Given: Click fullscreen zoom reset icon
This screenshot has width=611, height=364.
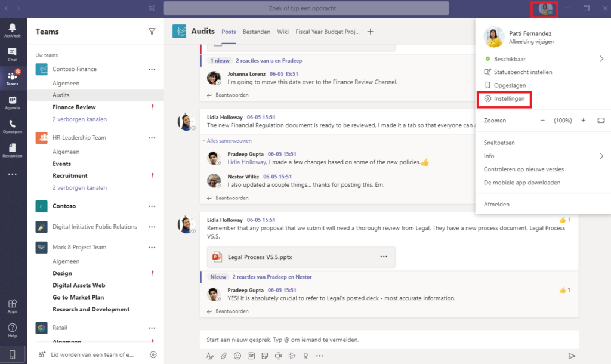Looking at the screenshot, I should point(601,121).
